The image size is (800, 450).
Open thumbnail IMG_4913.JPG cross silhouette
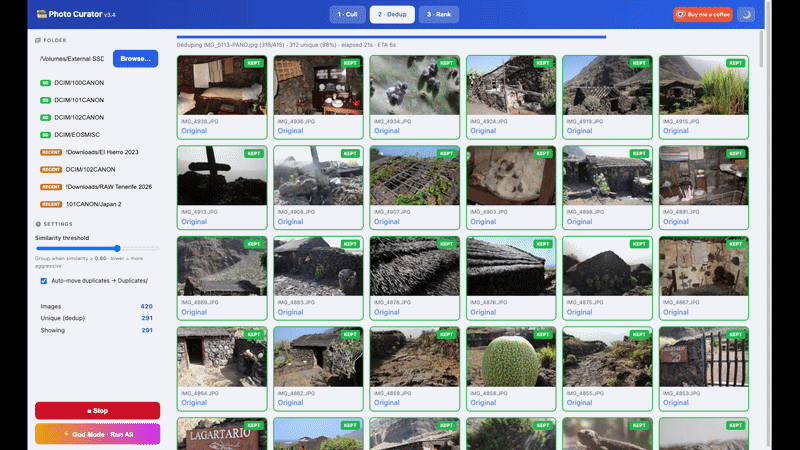coord(222,176)
